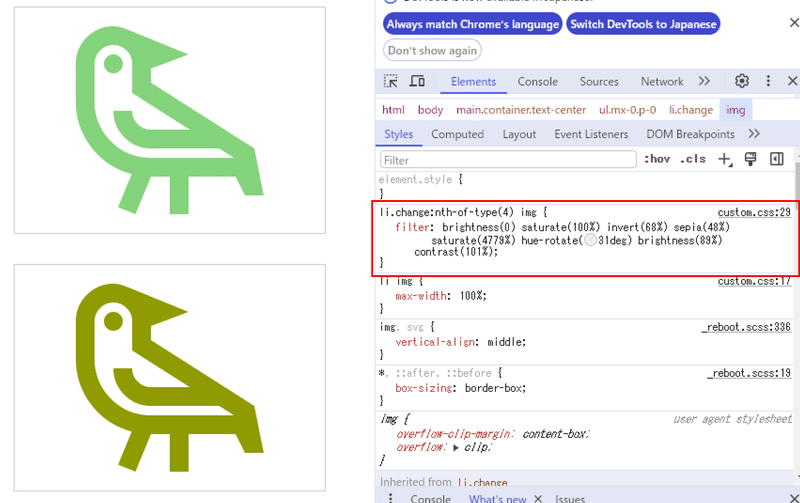The height and width of the screenshot is (503, 800).
Task: Open the Issues drawer tab
Action: click(x=569, y=498)
